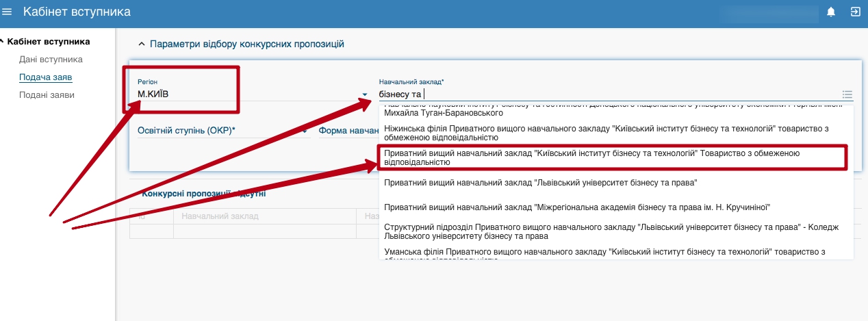Click the Навчальний заклад search input field

[602, 94]
